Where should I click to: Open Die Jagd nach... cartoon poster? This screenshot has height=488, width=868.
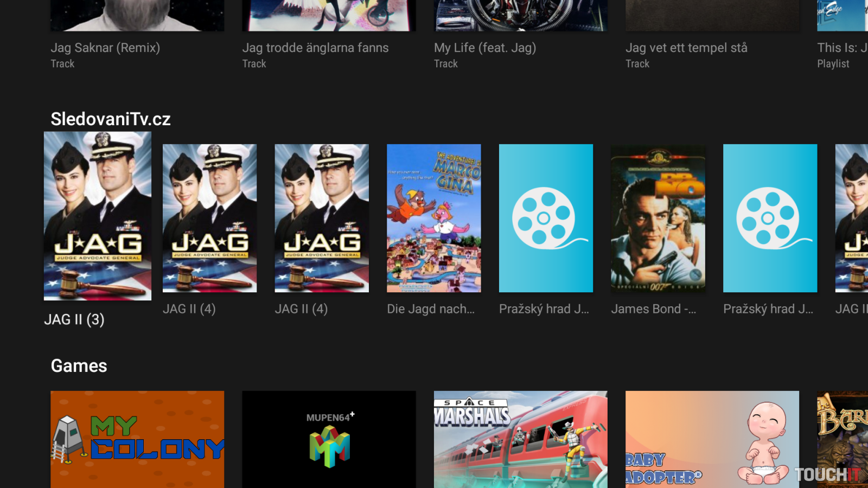pyautogui.click(x=433, y=218)
